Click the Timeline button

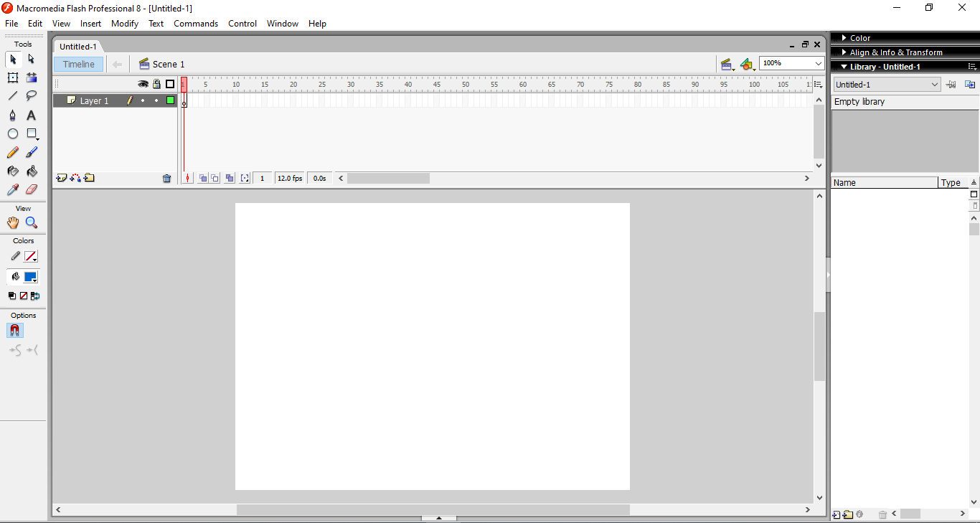tap(78, 64)
